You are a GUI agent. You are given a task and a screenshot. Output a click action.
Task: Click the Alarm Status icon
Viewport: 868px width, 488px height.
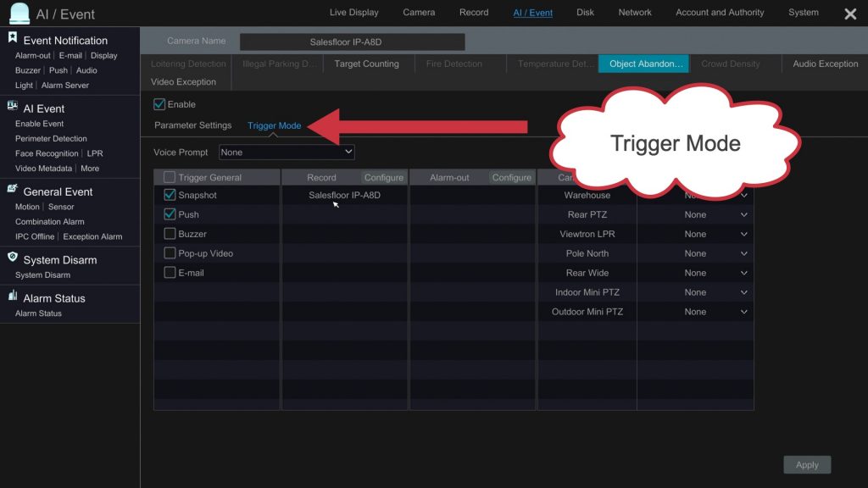13,297
